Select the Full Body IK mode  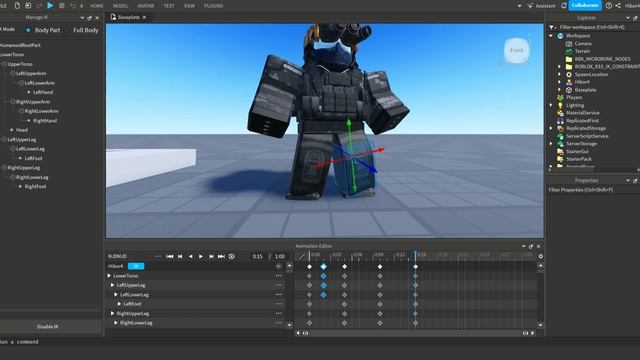[x=85, y=30]
